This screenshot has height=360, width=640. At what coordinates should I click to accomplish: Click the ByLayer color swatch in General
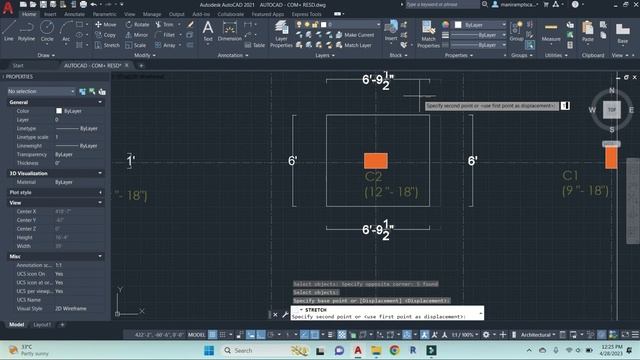59,111
